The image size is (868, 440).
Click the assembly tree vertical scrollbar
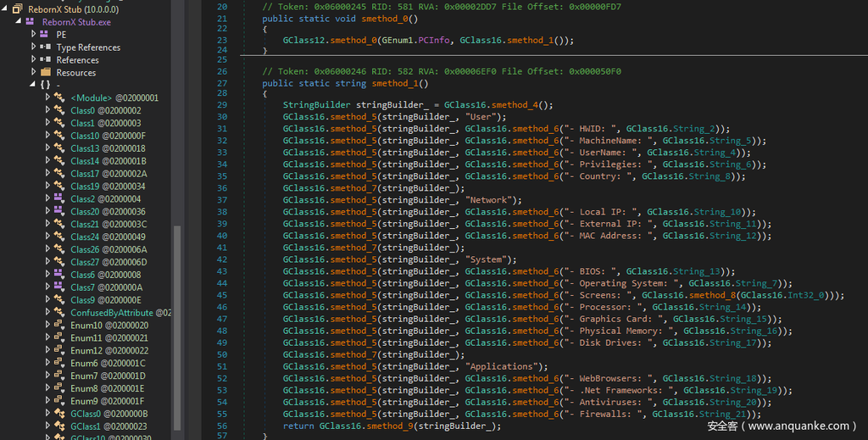pyautogui.click(x=176, y=322)
